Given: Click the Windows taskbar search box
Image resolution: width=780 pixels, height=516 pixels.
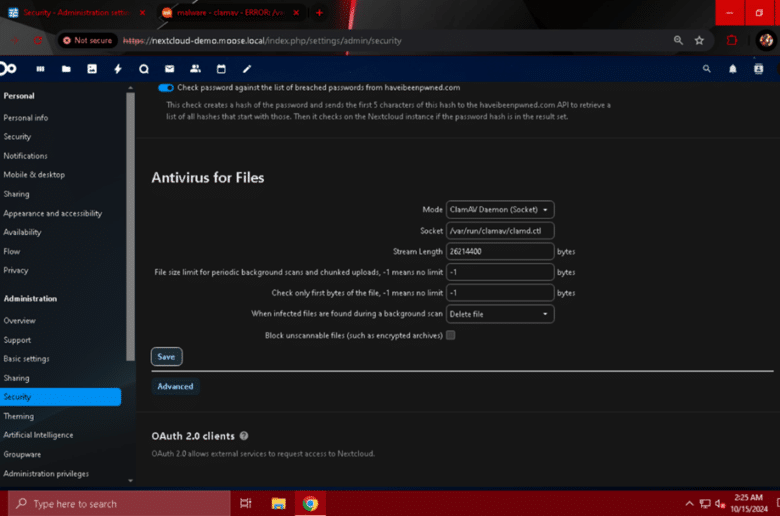Looking at the screenshot, I should pyautogui.click(x=119, y=504).
